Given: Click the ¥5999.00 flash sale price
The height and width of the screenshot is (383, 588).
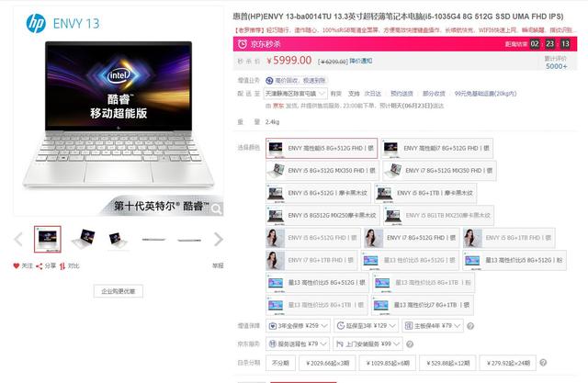Looking at the screenshot, I should (289, 61).
